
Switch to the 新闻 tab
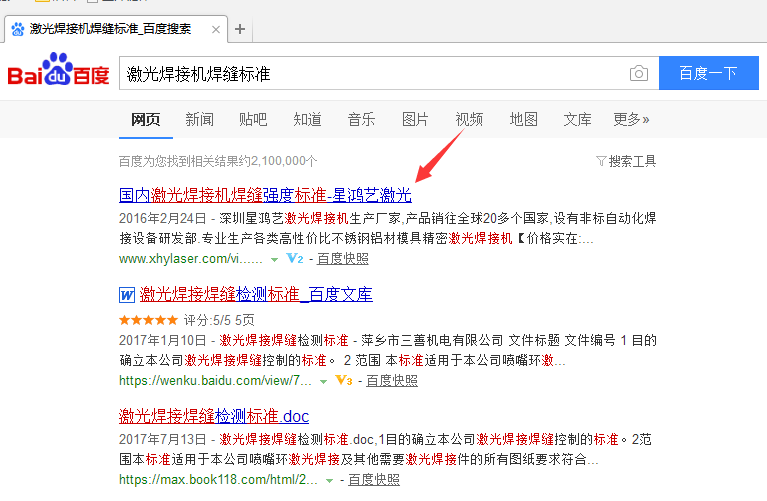point(200,119)
